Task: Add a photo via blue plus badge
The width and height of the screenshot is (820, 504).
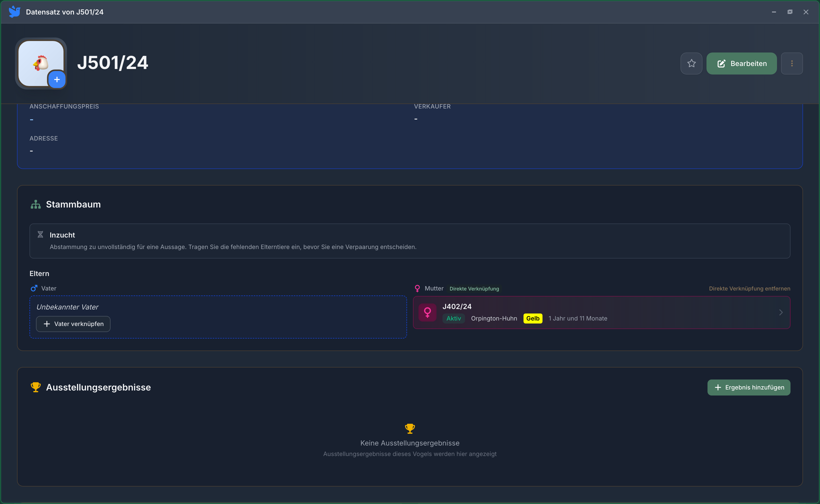Action: [57, 80]
